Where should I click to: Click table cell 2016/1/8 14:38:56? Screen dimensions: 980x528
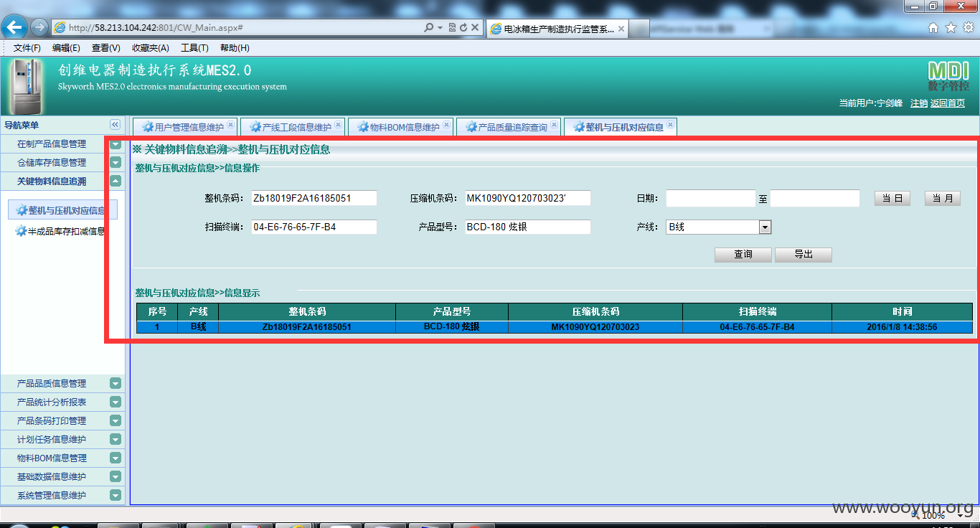click(902, 327)
